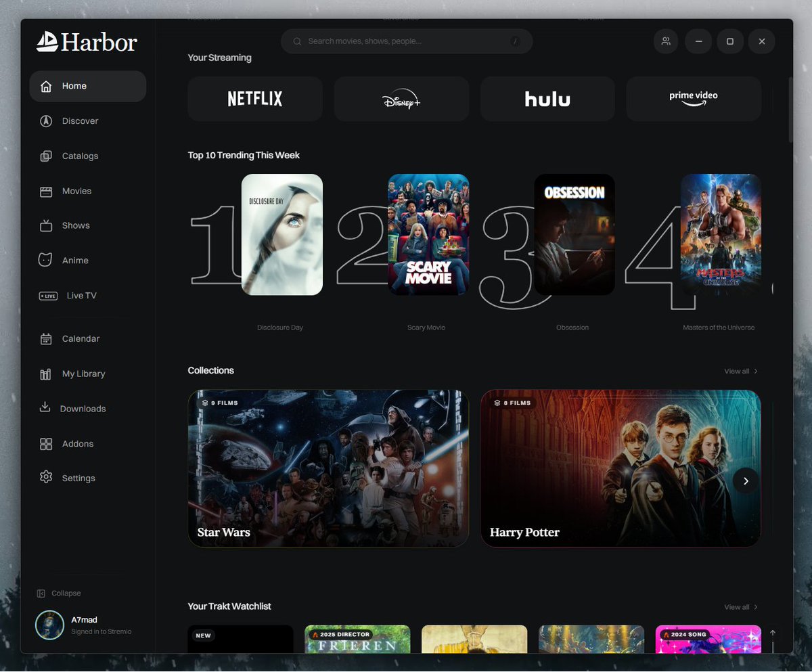Open the Disclosure Day poster
812x672 pixels.
pyautogui.click(x=282, y=235)
